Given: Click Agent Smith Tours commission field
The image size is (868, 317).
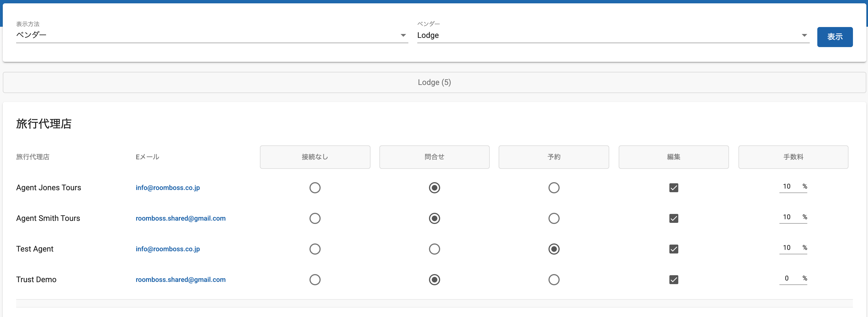Looking at the screenshot, I should click(x=787, y=217).
